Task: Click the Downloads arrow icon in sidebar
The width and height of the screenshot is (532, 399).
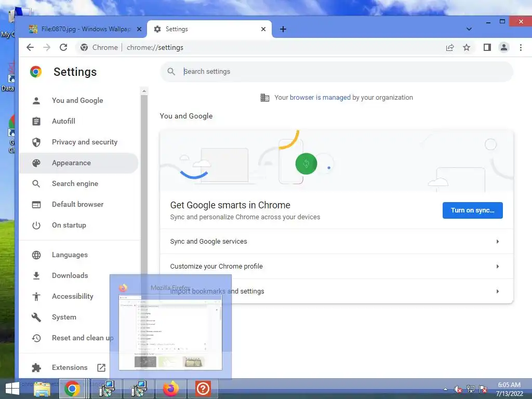Action: point(36,276)
